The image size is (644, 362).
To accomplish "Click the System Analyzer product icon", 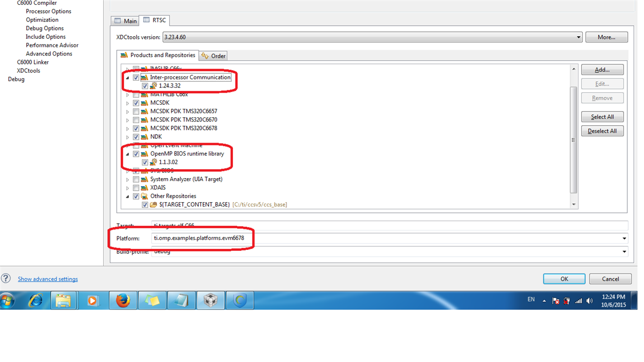I will pos(144,179).
